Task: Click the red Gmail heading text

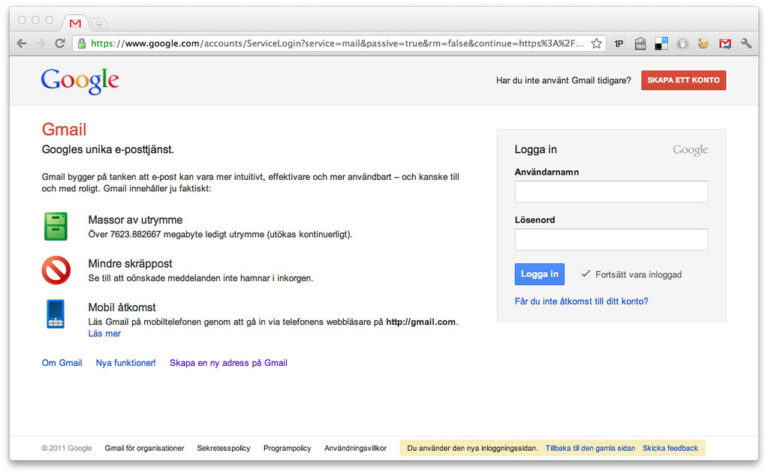Action: pos(64,129)
